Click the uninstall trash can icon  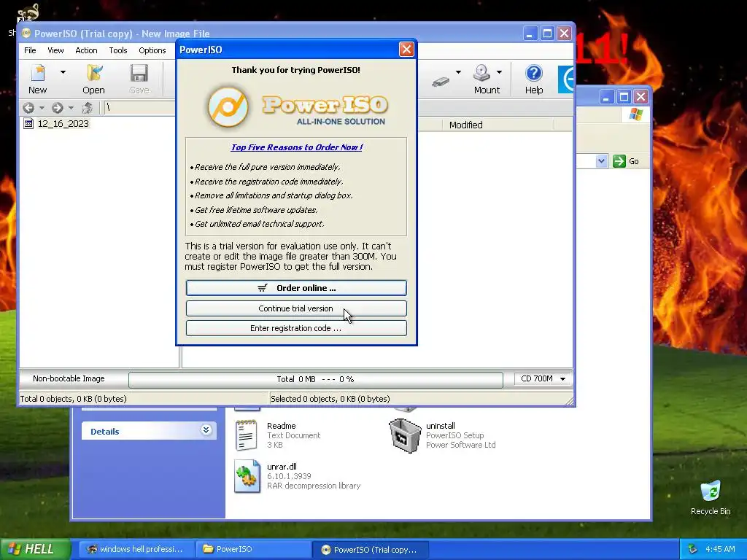coord(405,435)
